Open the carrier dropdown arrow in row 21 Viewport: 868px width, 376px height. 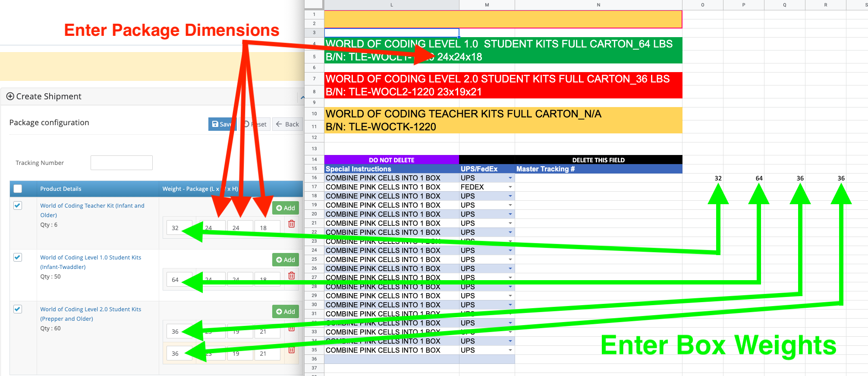[x=510, y=223]
